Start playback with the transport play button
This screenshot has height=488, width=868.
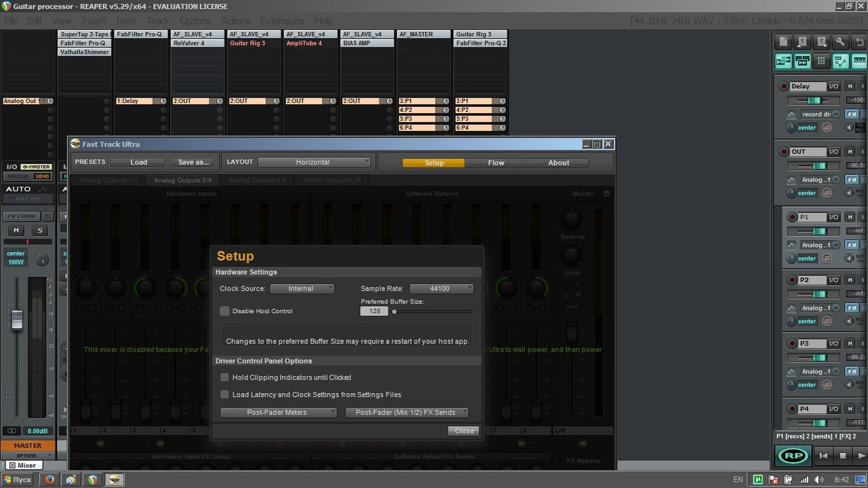click(861, 456)
